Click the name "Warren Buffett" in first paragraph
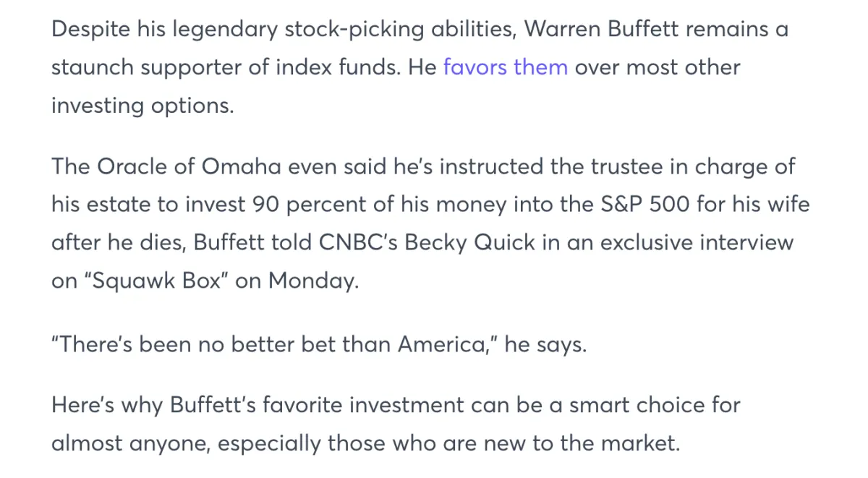The width and height of the screenshot is (868, 478). pos(603,30)
